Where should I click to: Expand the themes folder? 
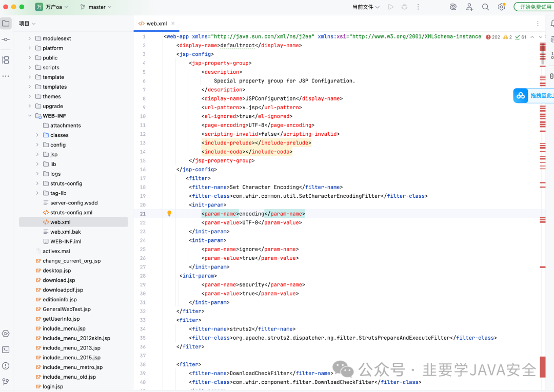point(30,96)
